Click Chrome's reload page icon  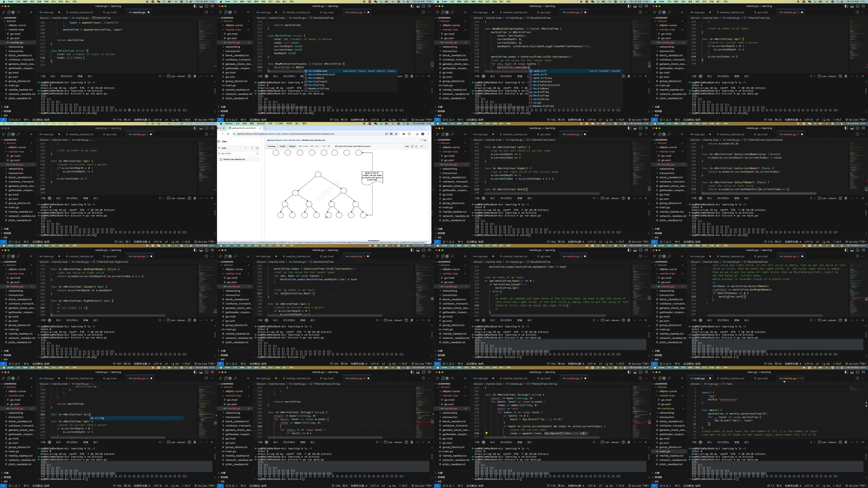pyautogui.click(x=228, y=134)
